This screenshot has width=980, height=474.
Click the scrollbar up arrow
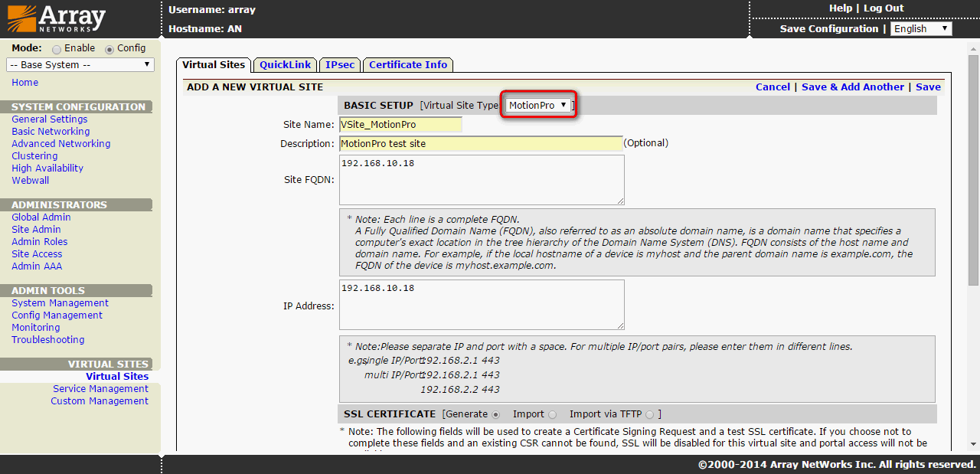[974, 47]
